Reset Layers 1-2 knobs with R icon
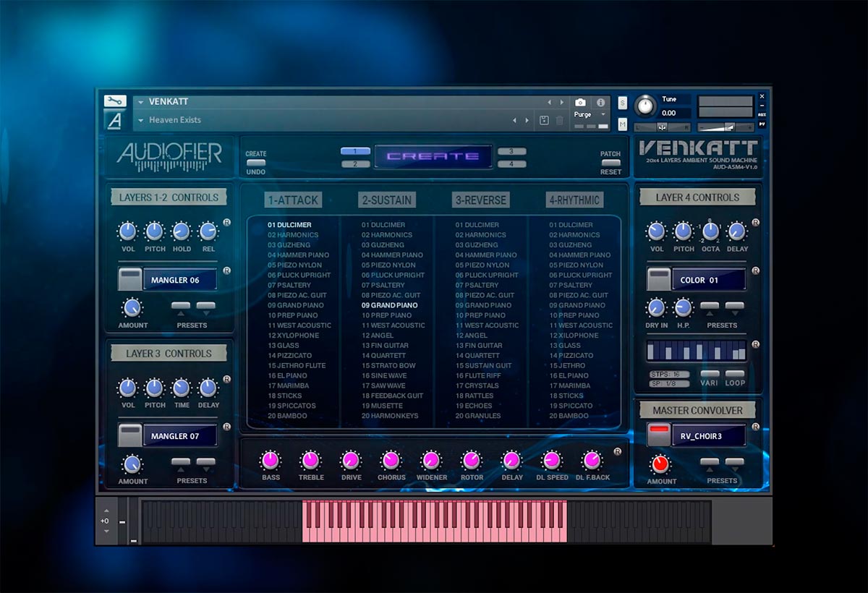Image resolution: width=868 pixels, height=593 pixels. (227, 223)
